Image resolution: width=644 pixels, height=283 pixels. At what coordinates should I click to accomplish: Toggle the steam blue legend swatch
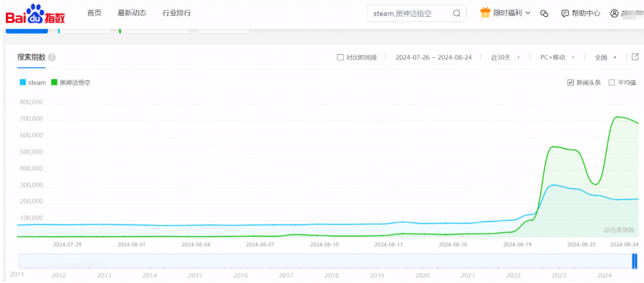pos(23,82)
